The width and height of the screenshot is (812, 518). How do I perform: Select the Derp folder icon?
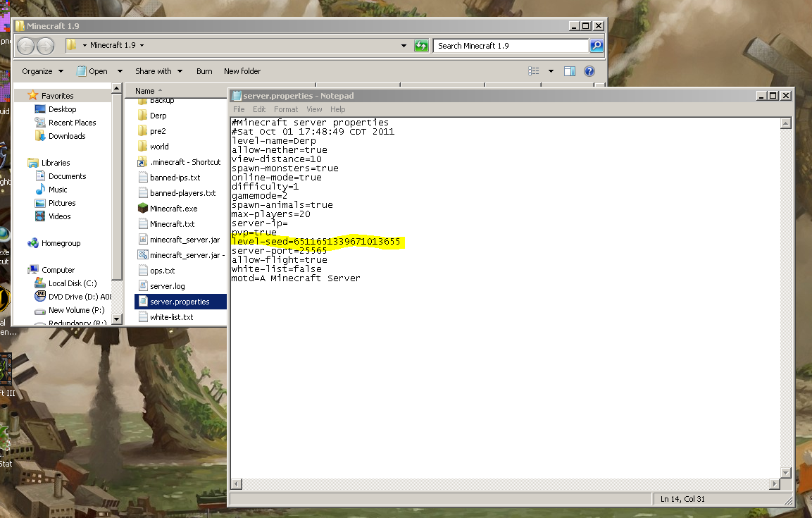143,116
